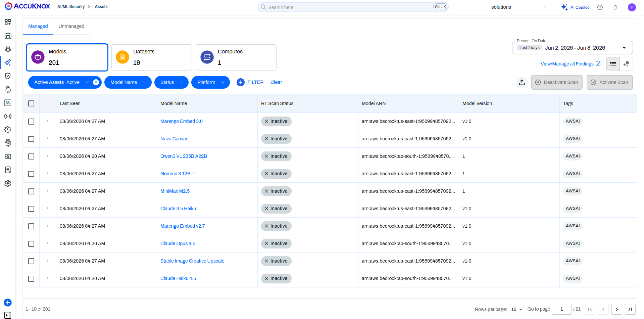Check the Gemma 3 12B IT row checkbox
644x319 pixels.
31,174
